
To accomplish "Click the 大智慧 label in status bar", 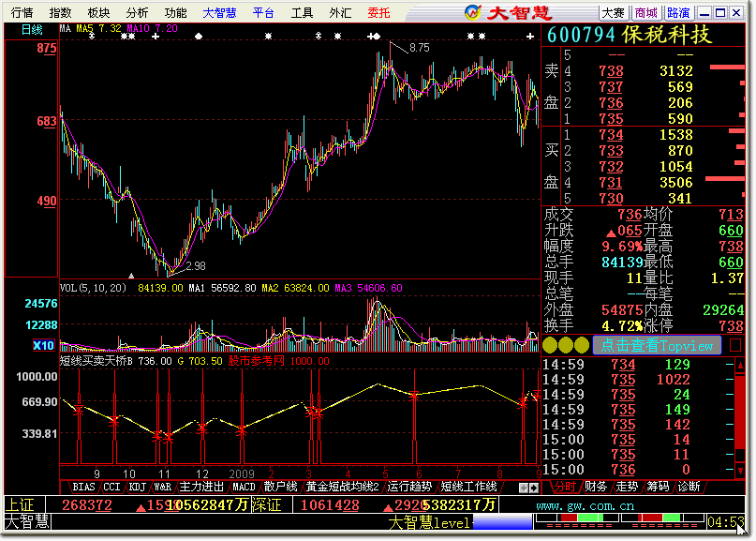I will [x=27, y=521].
